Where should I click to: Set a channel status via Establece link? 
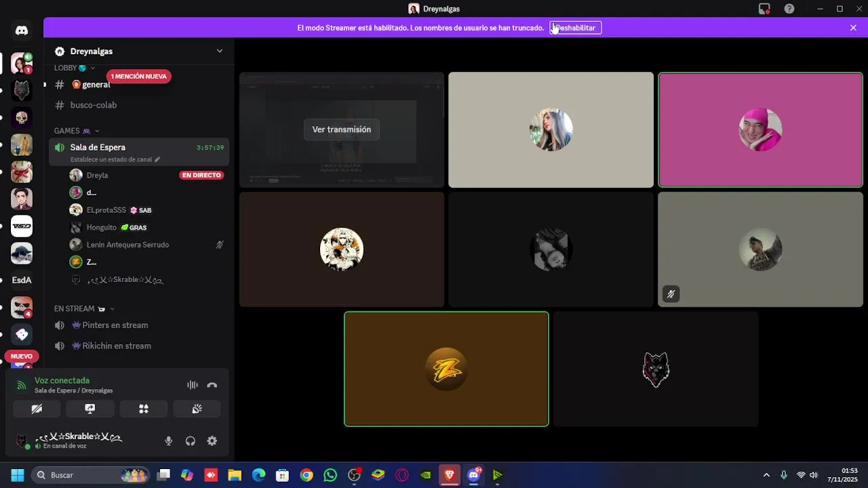[x=115, y=160]
